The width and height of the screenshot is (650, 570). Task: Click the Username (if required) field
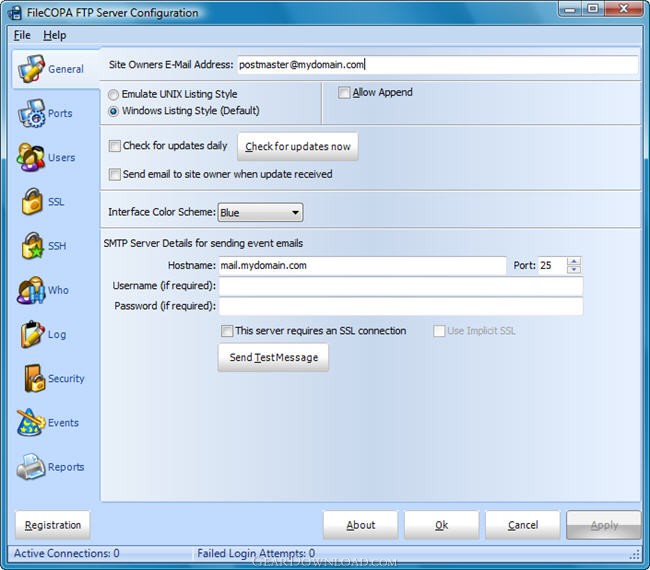coord(401,286)
